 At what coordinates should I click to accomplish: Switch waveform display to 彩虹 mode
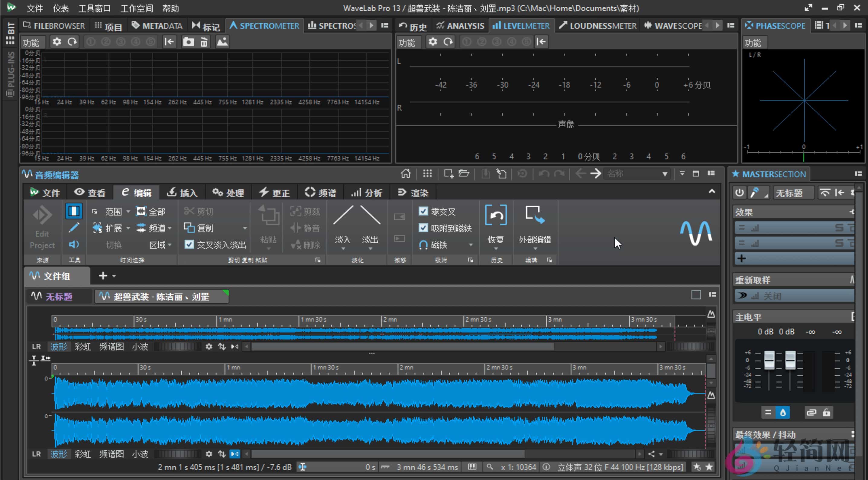tap(83, 454)
